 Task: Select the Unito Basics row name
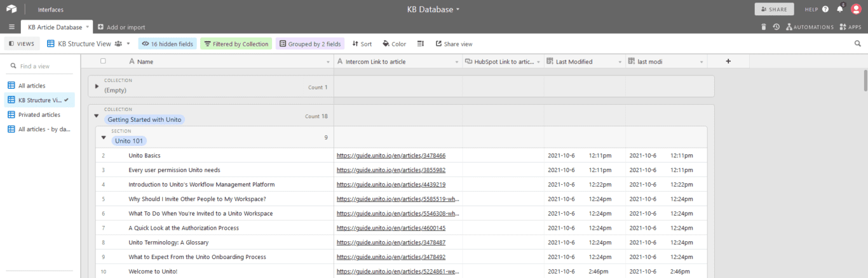[x=144, y=156]
